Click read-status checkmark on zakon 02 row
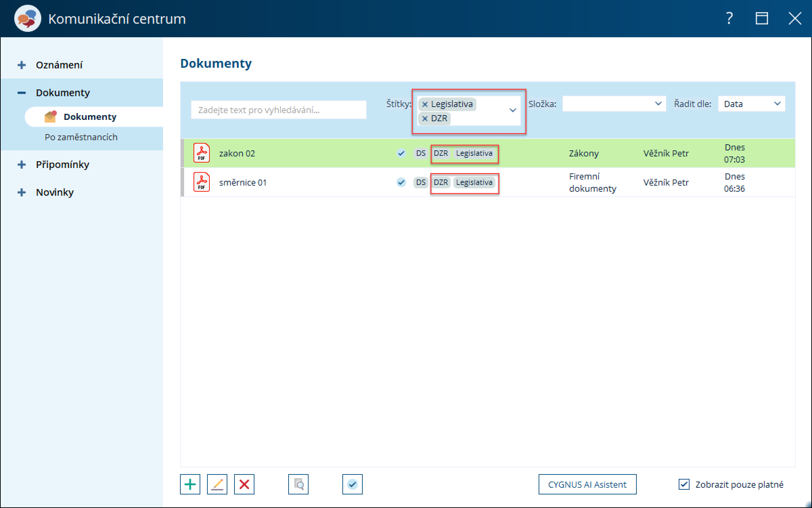The image size is (812, 508). coord(401,153)
